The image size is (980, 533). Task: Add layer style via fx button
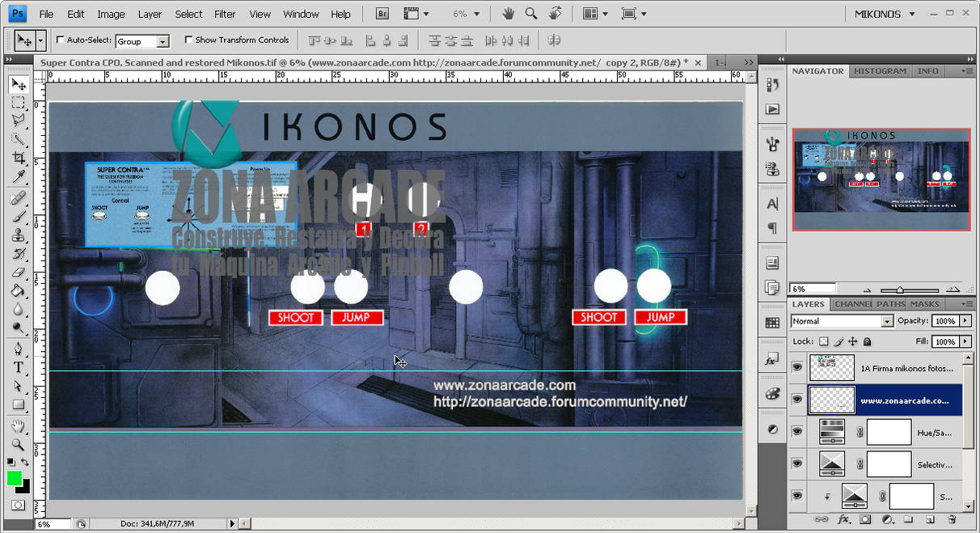844,518
